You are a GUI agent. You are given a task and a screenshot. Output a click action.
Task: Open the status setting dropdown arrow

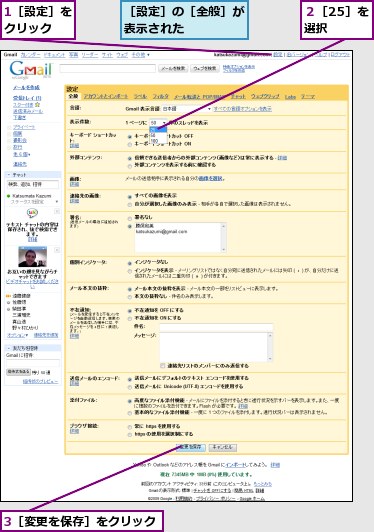pos(57,202)
